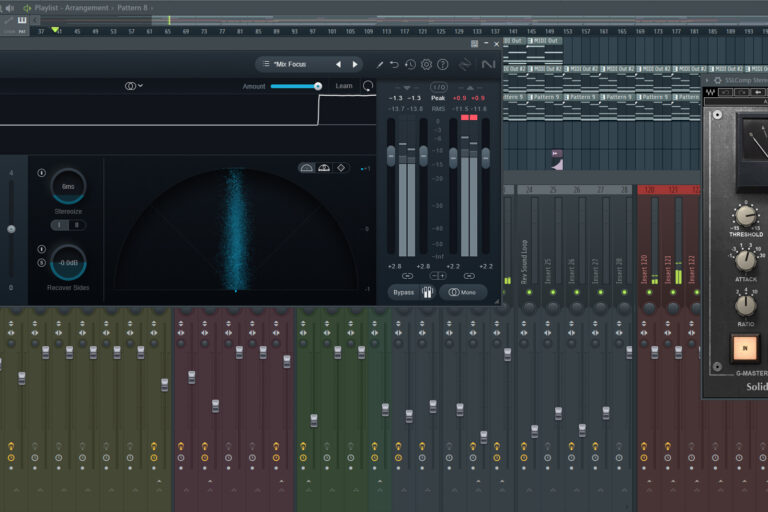Open the undo history clock icon
Screen dimensions: 768x512
pyautogui.click(x=410, y=65)
